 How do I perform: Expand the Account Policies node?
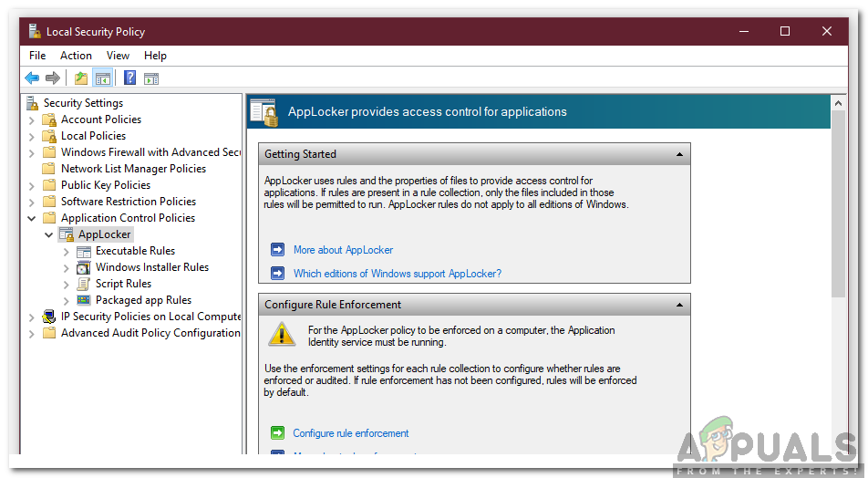32,119
